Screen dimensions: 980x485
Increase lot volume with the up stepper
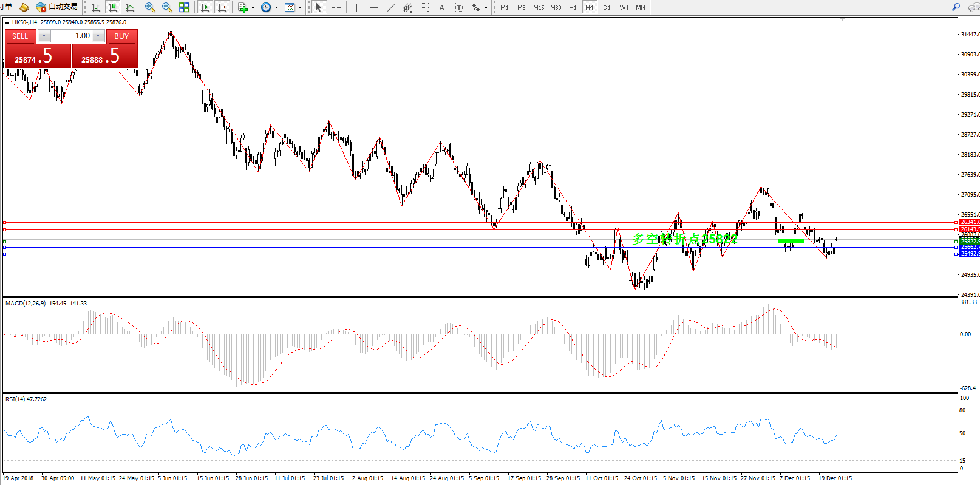pyautogui.click(x=98, y=36)
